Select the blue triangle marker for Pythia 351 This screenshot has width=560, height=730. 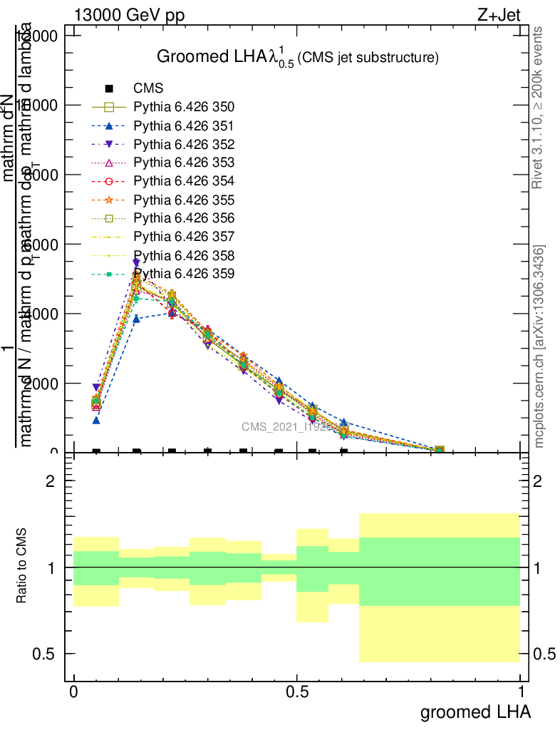click(109, 126)
